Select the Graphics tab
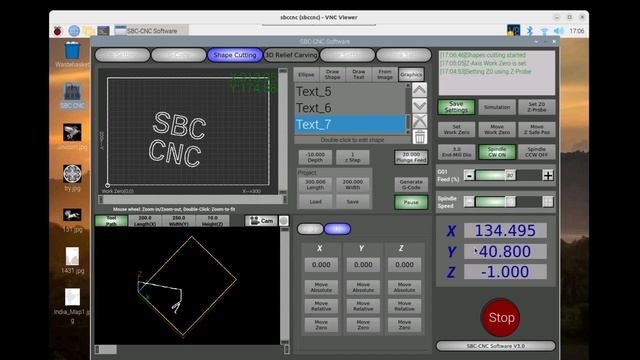640x360 pixels. click(x=411, y=74)
